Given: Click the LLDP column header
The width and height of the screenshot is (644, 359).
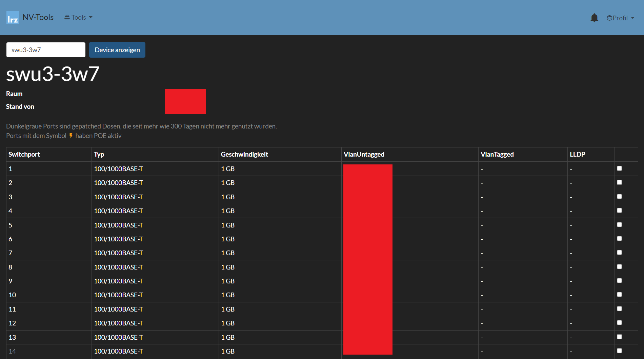Looking at the screenshot, I should 577,154.
